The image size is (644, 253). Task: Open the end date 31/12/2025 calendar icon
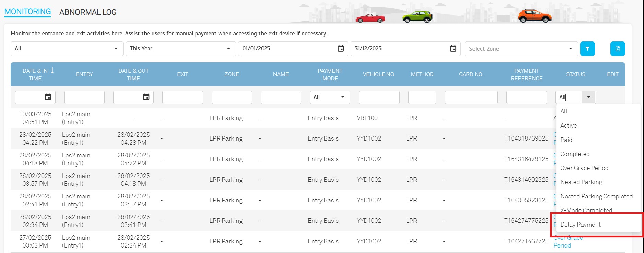coord(453,49)
